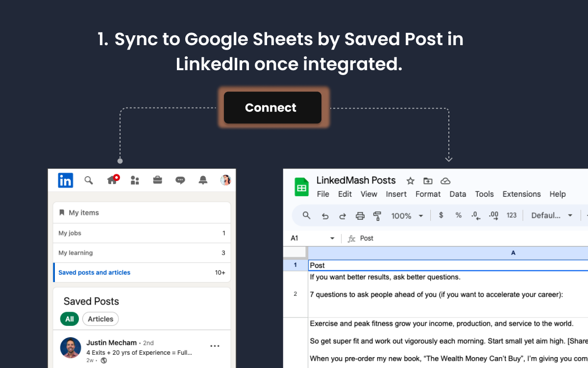The width and height of the screenshot is (588, 368).
Task: Click the cloud document status icon
Action: (445, 181)
